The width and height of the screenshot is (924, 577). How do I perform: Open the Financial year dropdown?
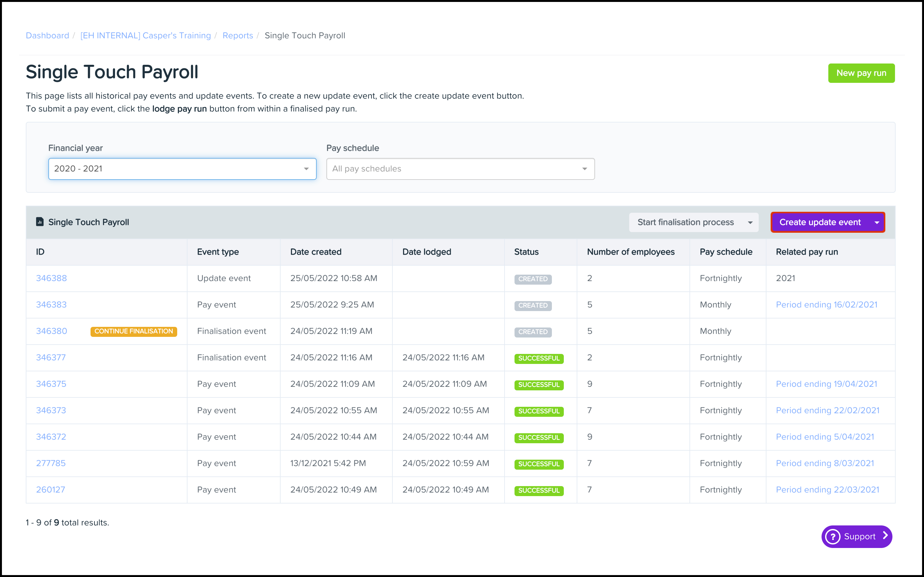click(x=182, y=169)
